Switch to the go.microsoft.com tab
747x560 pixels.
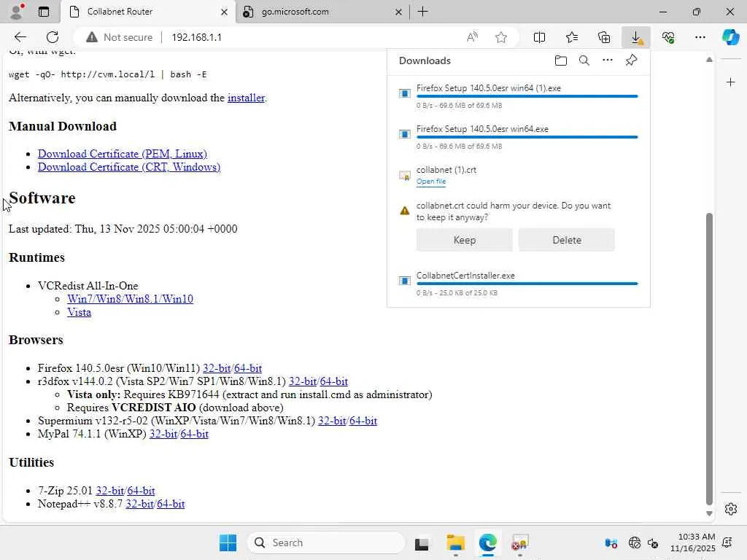click(x=322, y=12)
